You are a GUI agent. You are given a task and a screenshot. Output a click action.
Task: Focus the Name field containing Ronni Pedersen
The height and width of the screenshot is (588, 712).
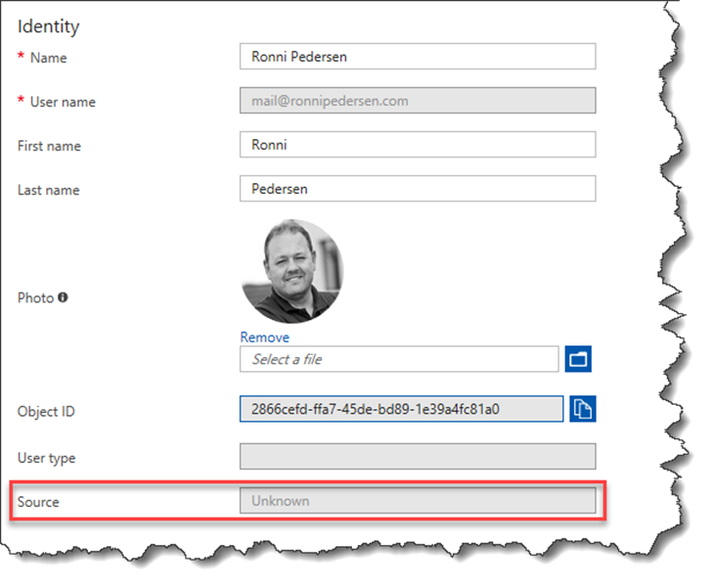pos(418,57)
